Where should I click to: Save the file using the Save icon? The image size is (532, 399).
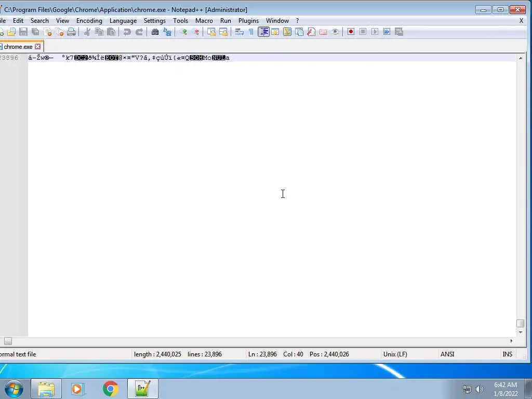coord(23,32)
